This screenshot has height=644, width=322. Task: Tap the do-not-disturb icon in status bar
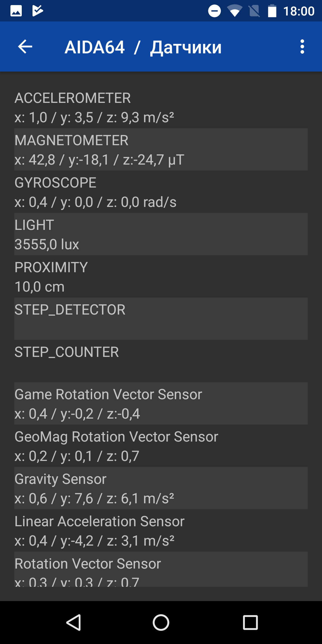click(214, 11)
